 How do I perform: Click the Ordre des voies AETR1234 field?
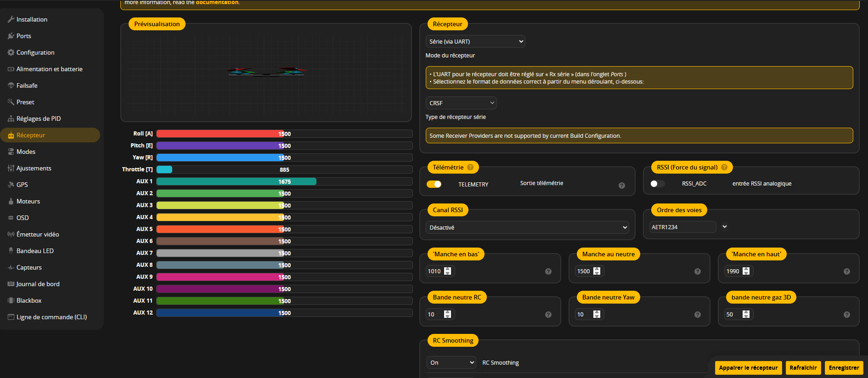coord(682,227)
